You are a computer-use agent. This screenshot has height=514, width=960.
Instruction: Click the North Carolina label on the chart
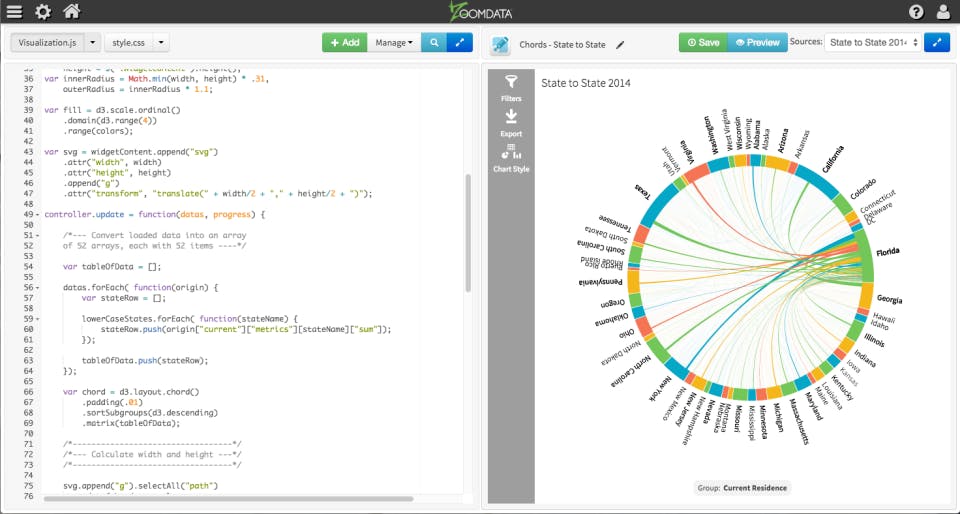[630, 371]
